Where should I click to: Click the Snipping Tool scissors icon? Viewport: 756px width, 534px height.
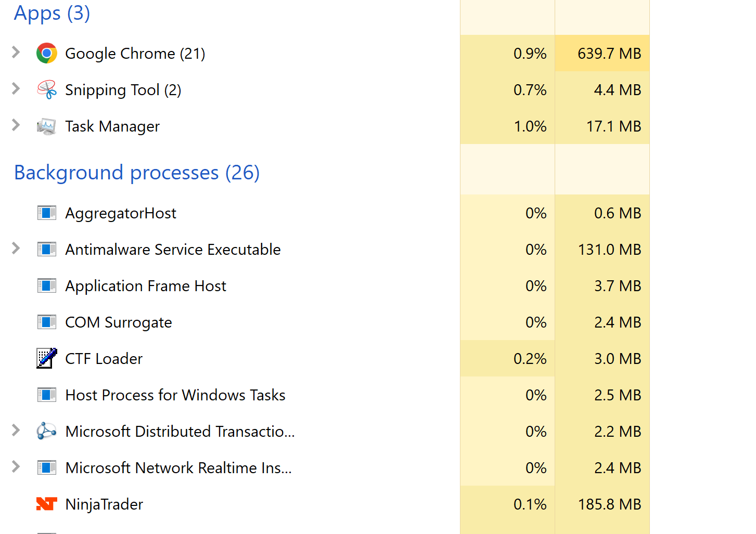point(47,89)
